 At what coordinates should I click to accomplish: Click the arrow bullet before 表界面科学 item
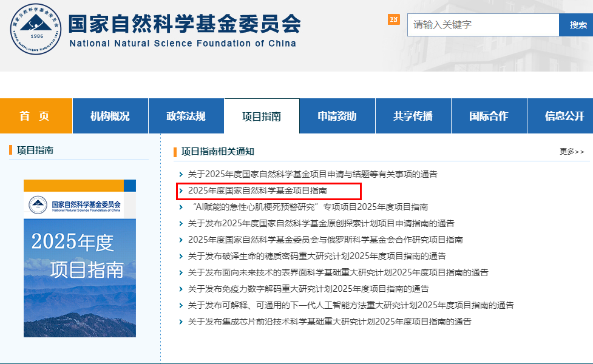tap(181, 272)
